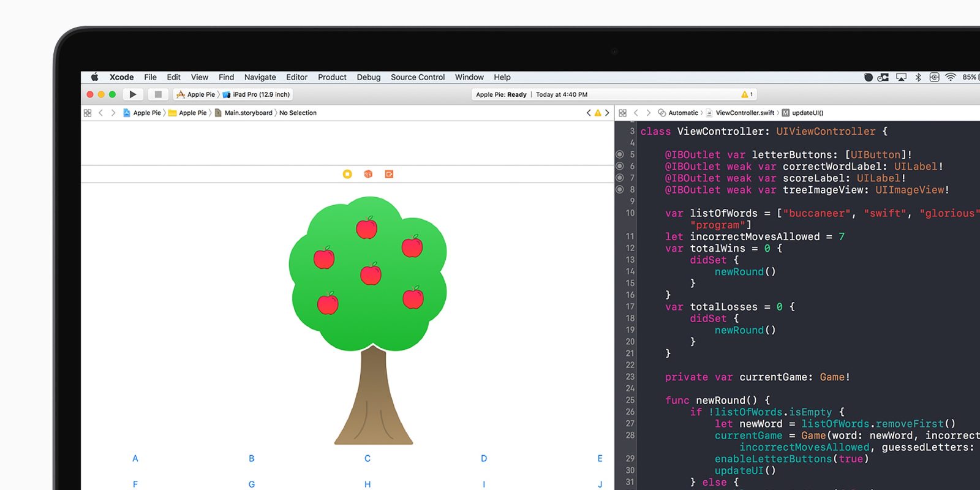Viewport: 980px width, 490px height.
Task: Click the orange First Responder cube icon
Action: pos(368,174)
